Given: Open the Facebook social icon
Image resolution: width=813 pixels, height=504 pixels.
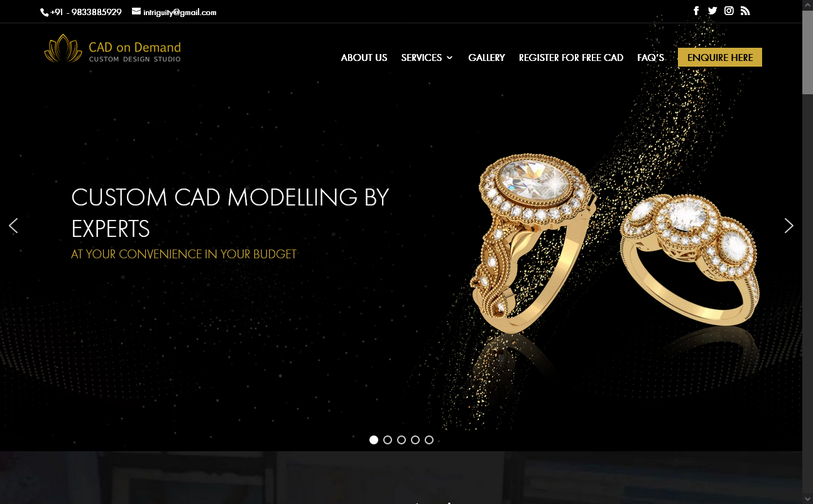Looking at the screenshot, I should (696, 11).
